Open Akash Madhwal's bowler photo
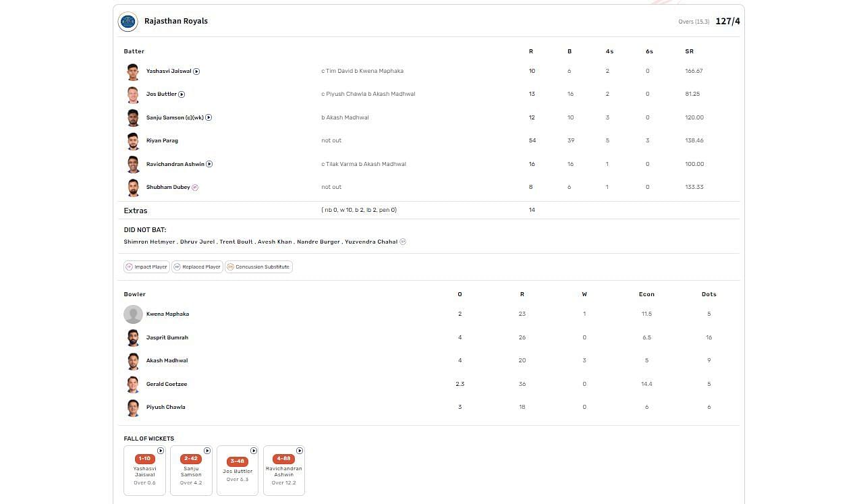This screenshot has width=857, height=504. click(x=133, y=361)
